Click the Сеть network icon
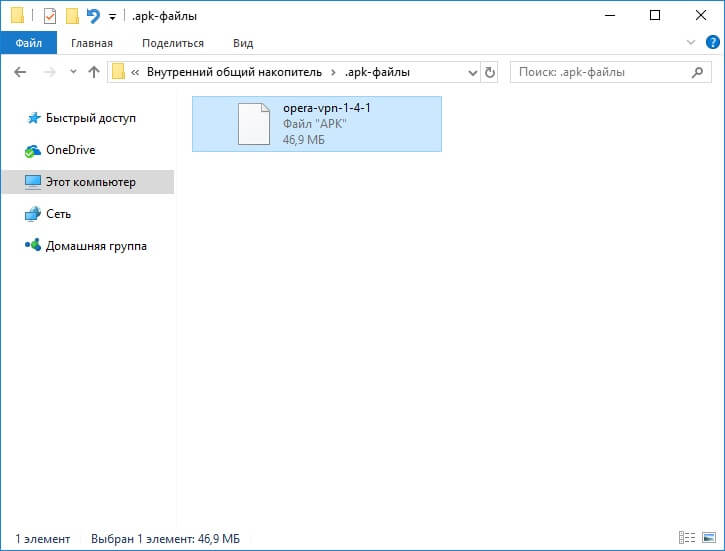 32,214
